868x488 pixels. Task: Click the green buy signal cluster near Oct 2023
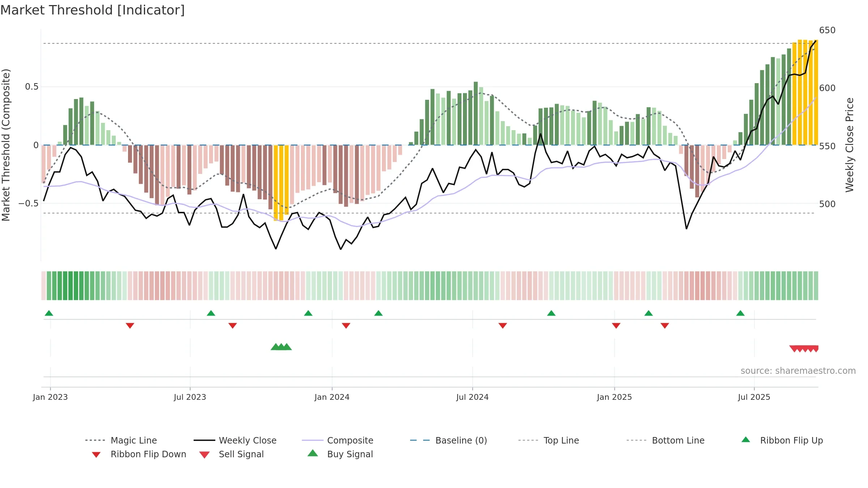[281, 347]
